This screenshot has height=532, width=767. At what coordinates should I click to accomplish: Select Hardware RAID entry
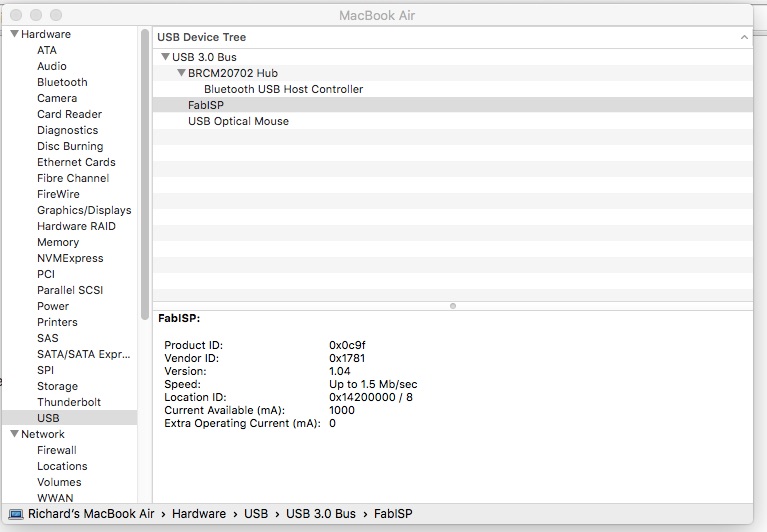tap(76, 226)
